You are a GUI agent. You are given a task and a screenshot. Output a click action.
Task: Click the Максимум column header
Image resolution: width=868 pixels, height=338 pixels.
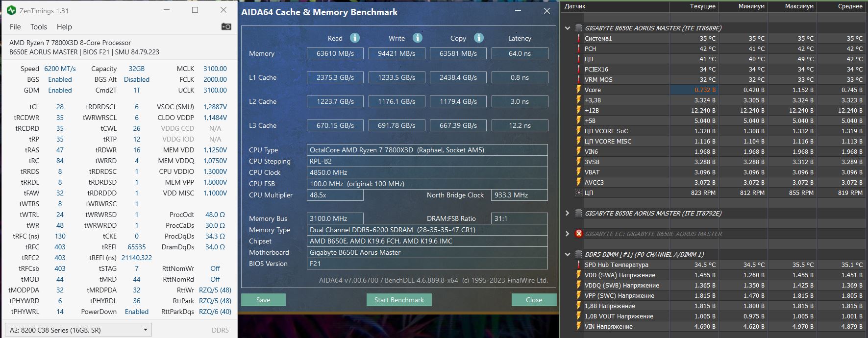[792, 6]
